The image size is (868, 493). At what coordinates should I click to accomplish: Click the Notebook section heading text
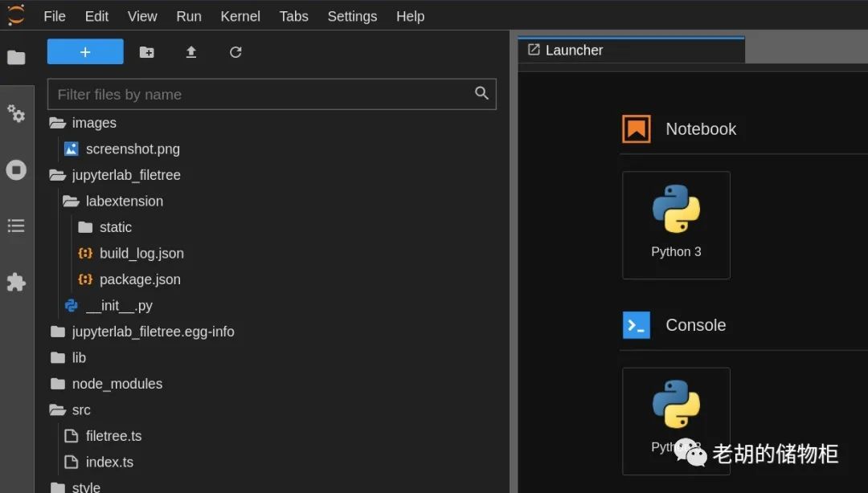pos(701,129)
